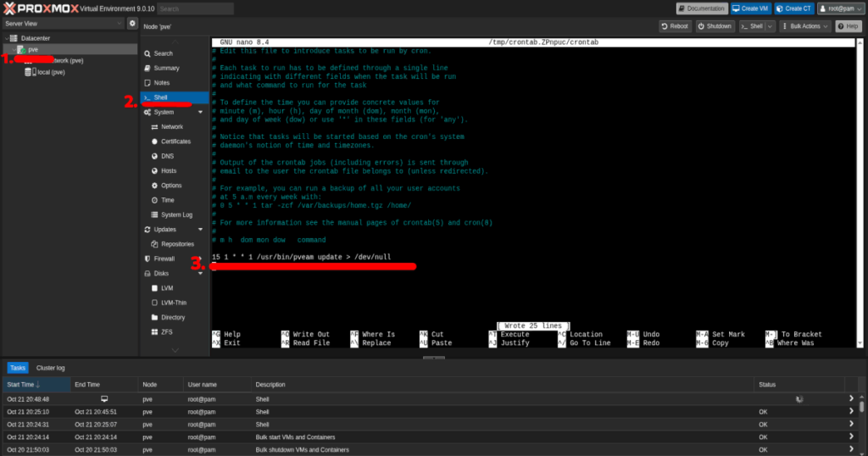Collapse the Updates section arrow
The width and height of the screenshot is (868, 456).
pos(200,230)
